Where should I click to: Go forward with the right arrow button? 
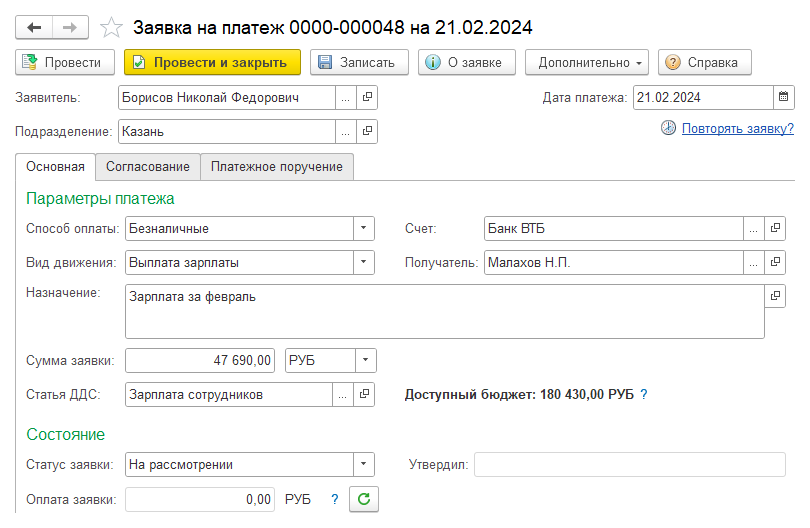point(70,27)
